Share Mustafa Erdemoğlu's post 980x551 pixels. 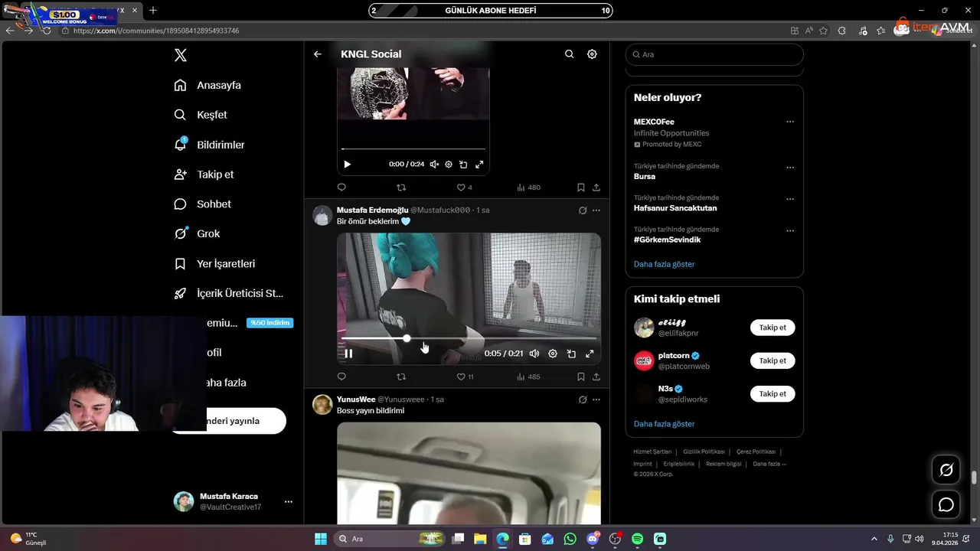pos(596,377)
